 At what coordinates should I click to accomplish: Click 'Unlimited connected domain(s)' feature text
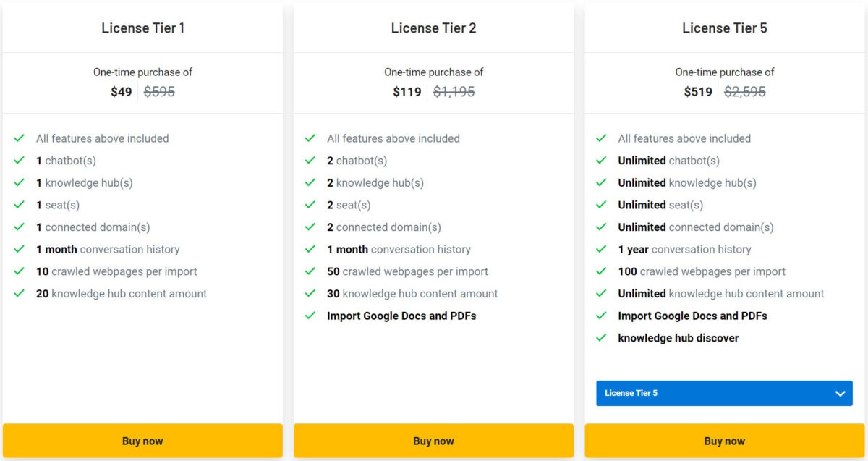pos(696,227)
